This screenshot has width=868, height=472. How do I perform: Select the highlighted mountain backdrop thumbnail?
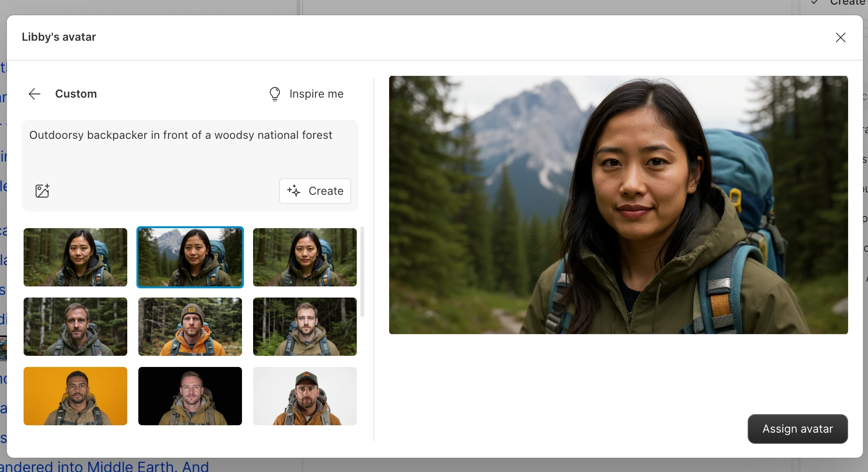pos(190,257)
